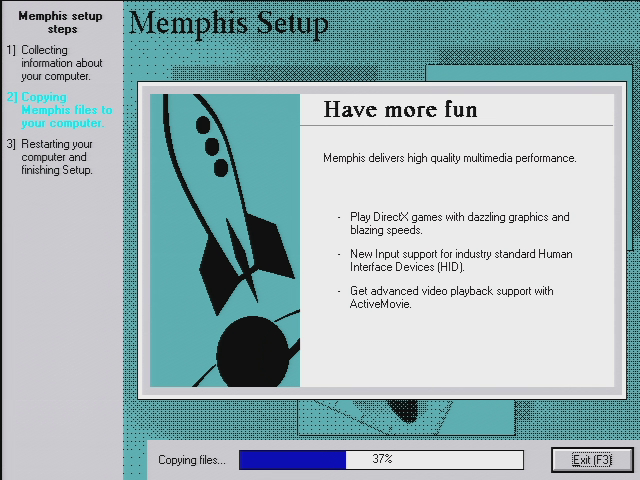Click the 'Play DirectX games' bullet text
The image size is (640, 480).
[460, 223]
